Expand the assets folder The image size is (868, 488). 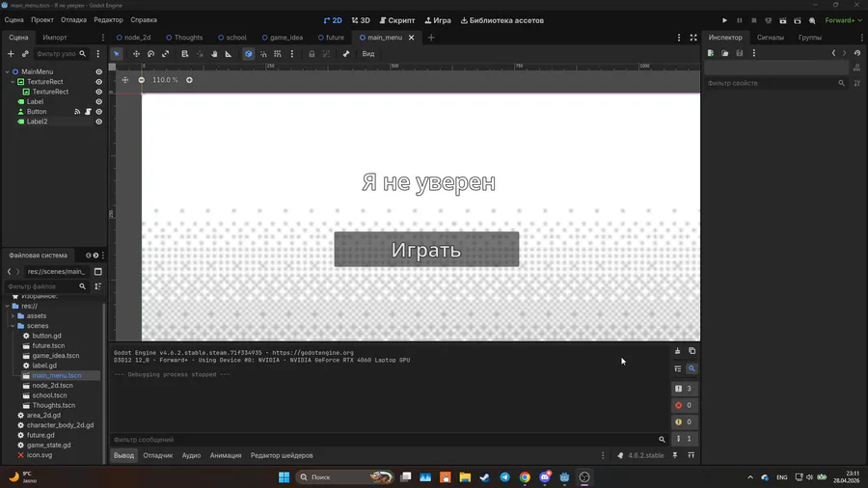point(13,316)
